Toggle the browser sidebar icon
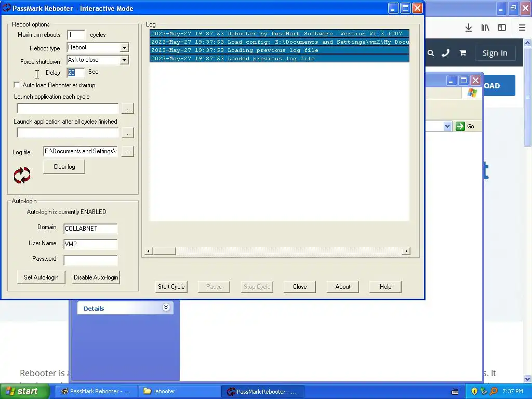532x399 pixels. [x=502, y=28]
